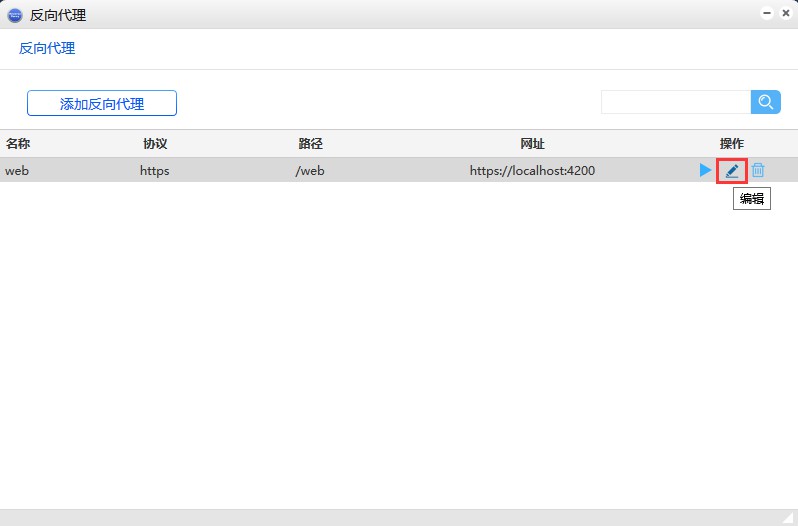Click the blue search magnifier button
The width and height of the screenshot is (798, 526).
765,102
